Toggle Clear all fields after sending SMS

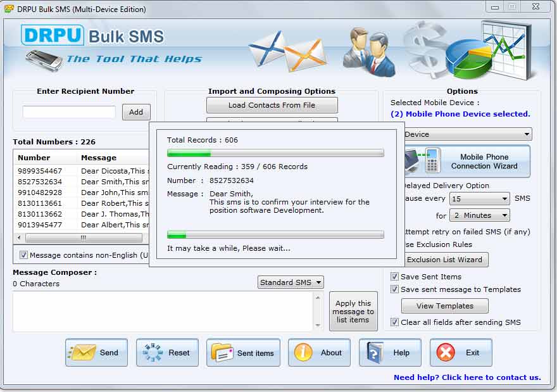pos(394,322)
